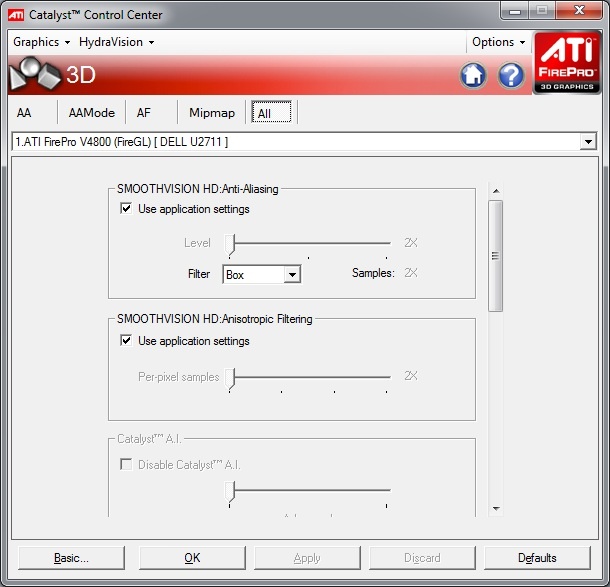This screenshot has width=610, height=587.
Task: Click the SMOOTHVISION HD:Anti-Aliasing group title
Action: (198, 189)
